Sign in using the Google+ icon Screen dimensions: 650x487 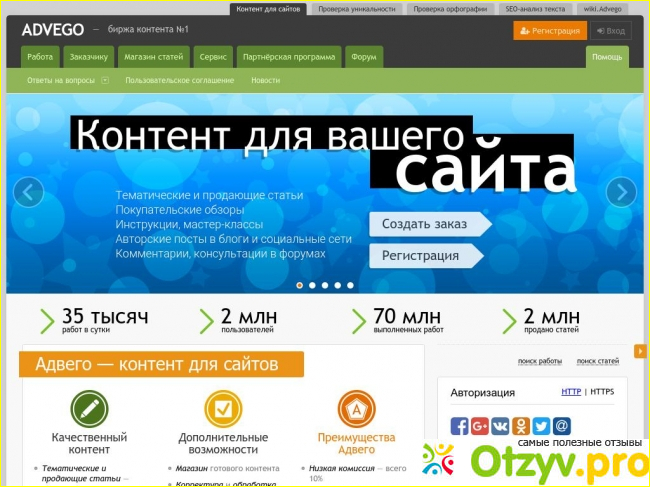coord(480,426)
